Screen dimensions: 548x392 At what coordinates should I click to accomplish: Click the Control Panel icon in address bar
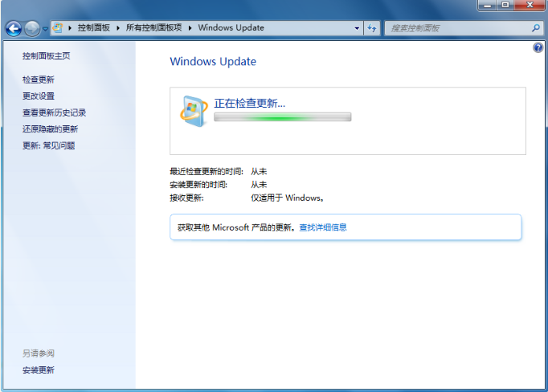click(x=58, y=27)
